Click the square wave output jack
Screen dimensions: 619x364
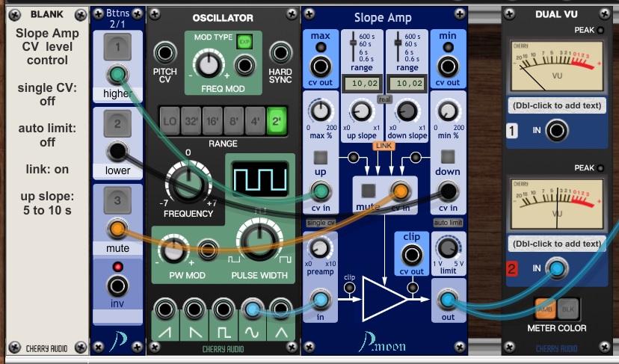click(223, 309)
